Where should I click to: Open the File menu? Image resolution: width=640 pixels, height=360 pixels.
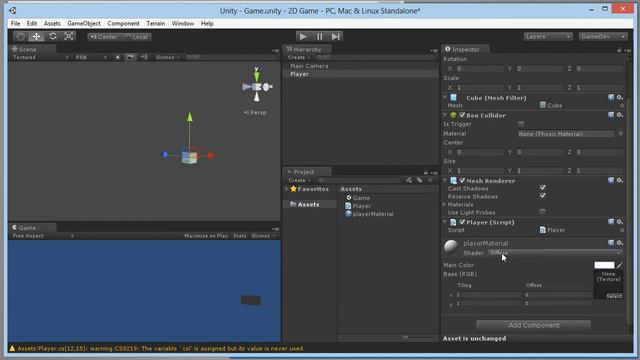[x=15, y=23]
